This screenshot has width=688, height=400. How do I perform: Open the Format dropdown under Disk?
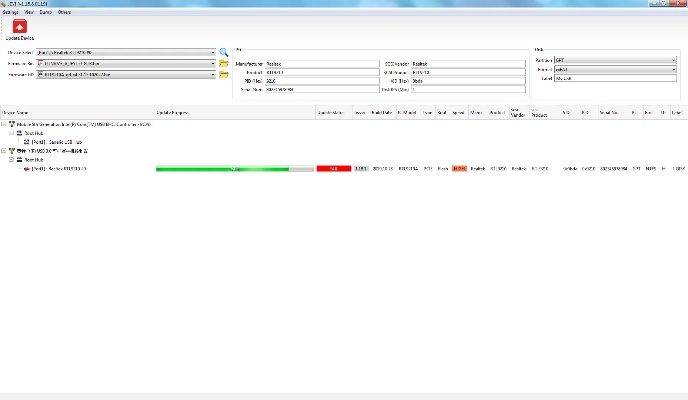tap(674, 69)
